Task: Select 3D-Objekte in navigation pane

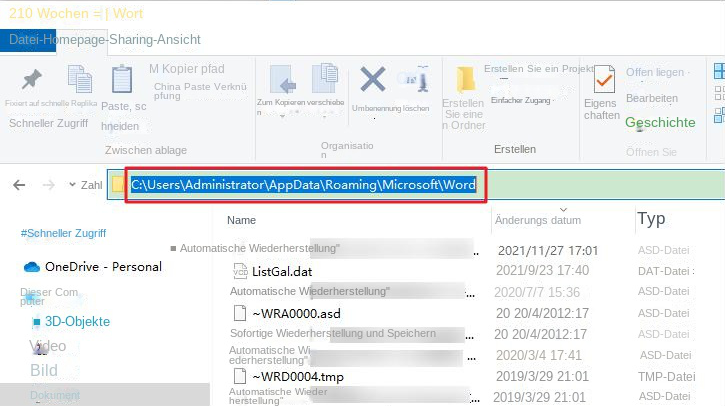Action: click(77, 321)
